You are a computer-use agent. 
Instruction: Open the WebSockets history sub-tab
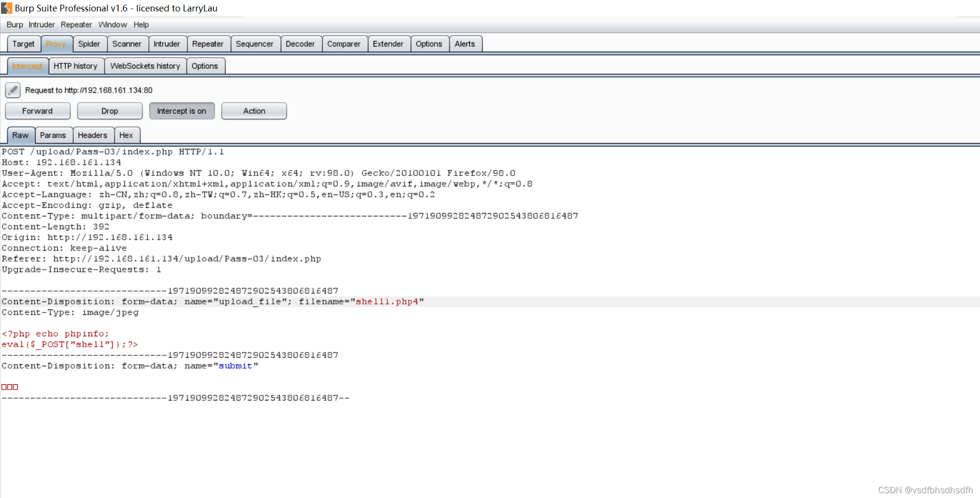[x=145, y=66]
